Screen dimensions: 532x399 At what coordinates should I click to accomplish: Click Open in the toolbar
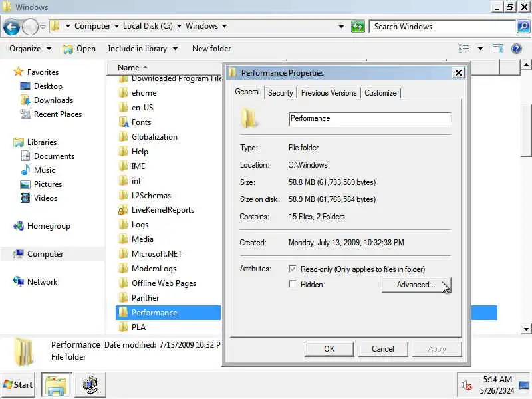click(x=79, y=49)
